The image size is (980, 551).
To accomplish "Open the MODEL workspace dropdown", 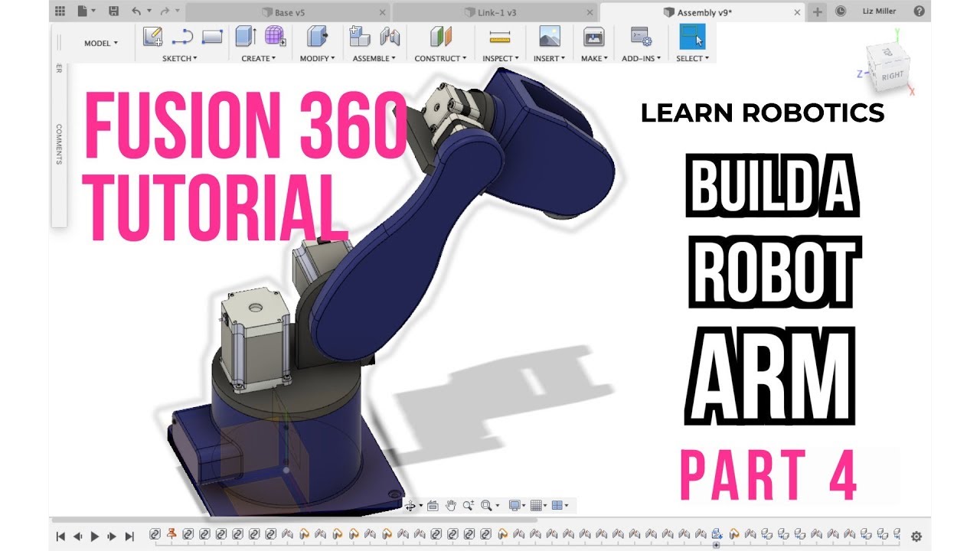I will tap(101, 44).
